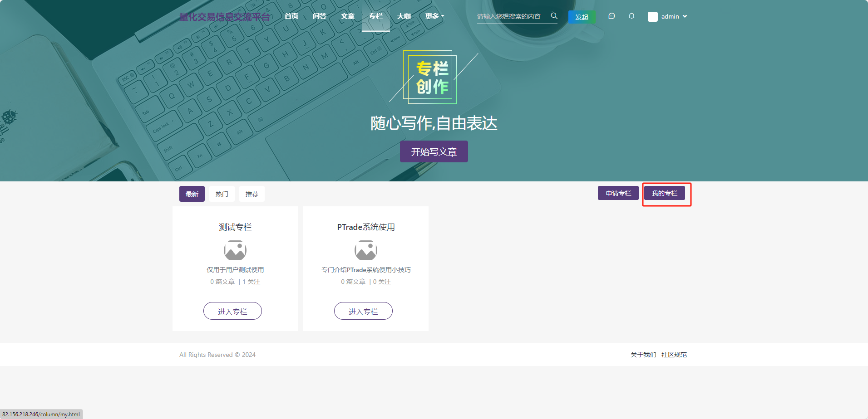
Task: Open the chat messages icon
Action: coord(612,16)
